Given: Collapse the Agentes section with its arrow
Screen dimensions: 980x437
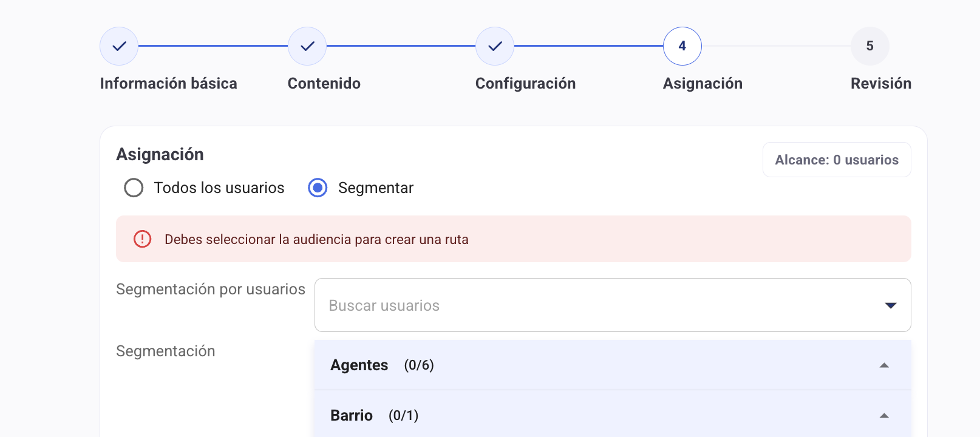Looking at the screenshot, I should click(884, 365).
